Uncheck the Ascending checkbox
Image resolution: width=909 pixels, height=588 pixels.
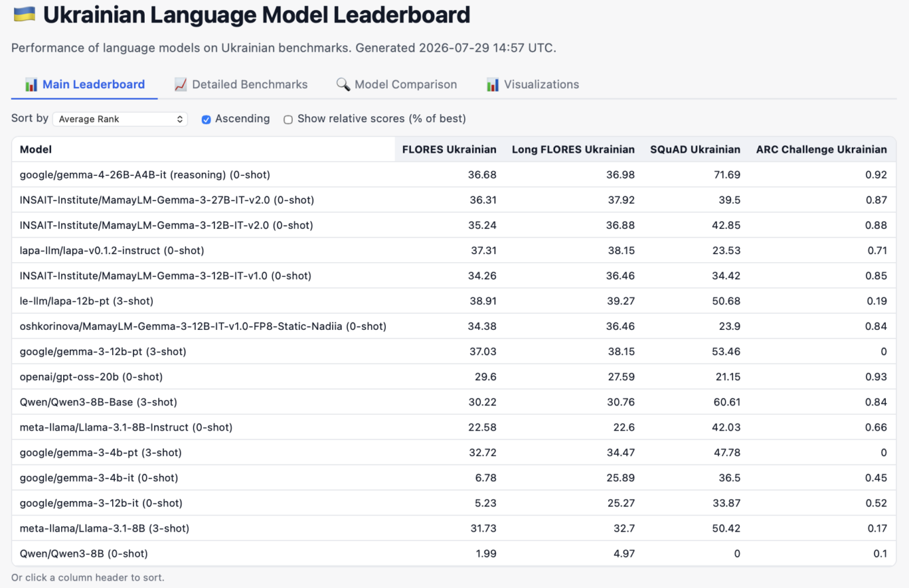(206, 120)
